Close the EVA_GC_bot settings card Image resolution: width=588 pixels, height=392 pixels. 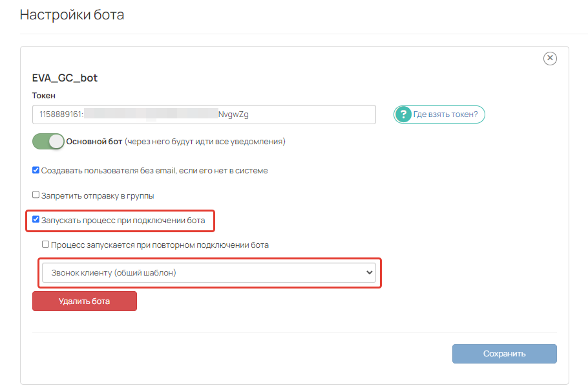click(550, 58)
